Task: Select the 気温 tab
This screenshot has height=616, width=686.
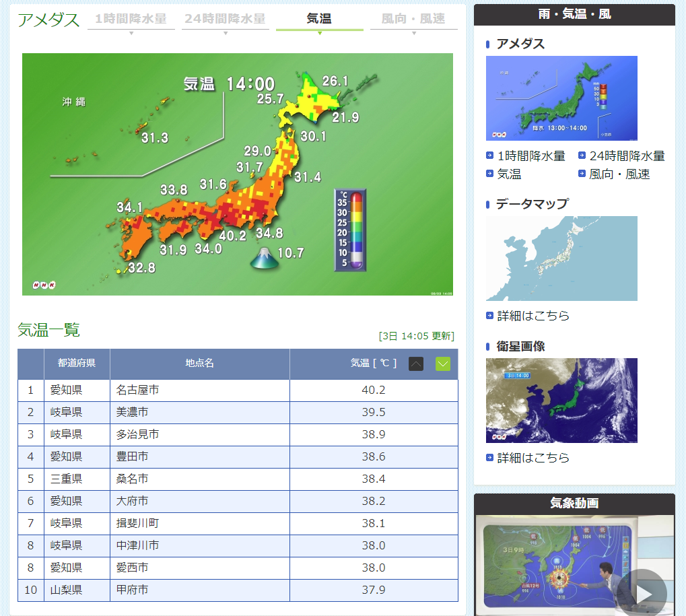Action: pyautogui.click(x=319, y=19)
